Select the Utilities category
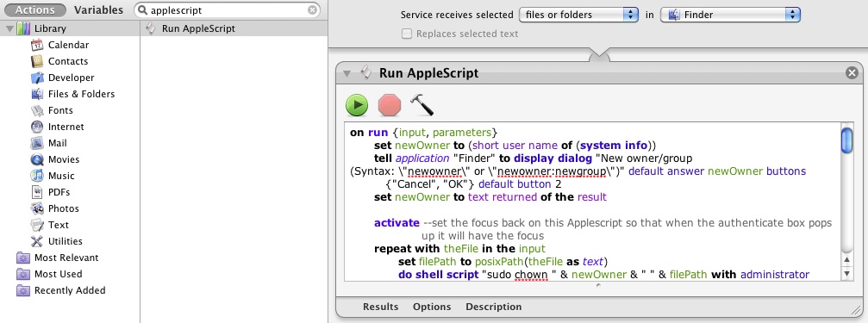This screenshot has height=323, width=868. (66, 241)
